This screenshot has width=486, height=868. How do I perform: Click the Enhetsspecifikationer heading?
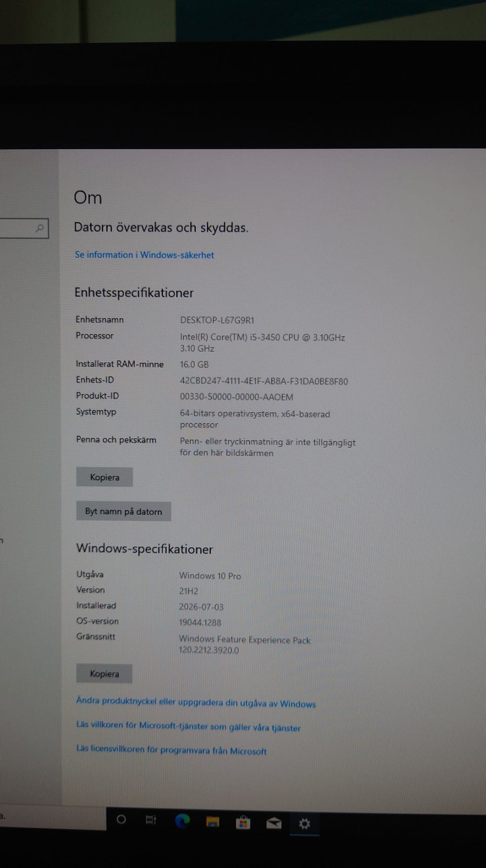click(x=134, y=293)
